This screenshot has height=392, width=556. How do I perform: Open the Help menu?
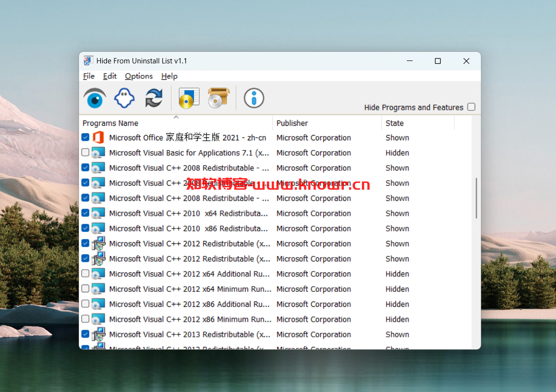(x=169, y=76)
